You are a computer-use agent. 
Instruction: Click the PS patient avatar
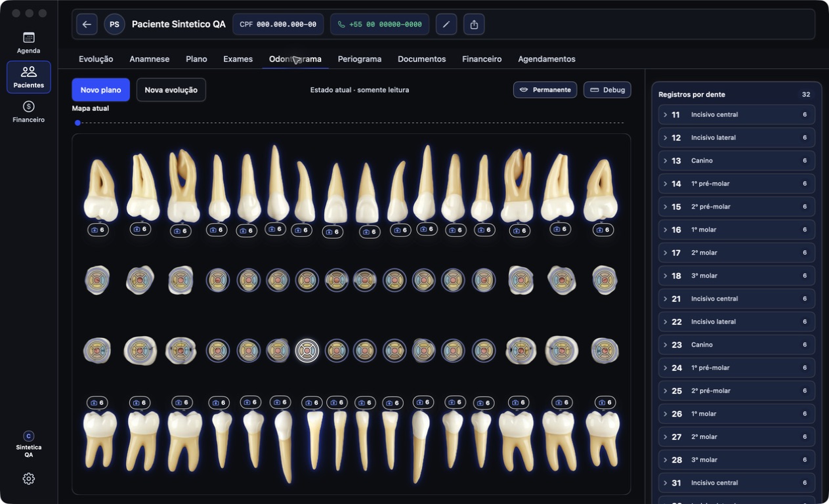tap(114, 24)
